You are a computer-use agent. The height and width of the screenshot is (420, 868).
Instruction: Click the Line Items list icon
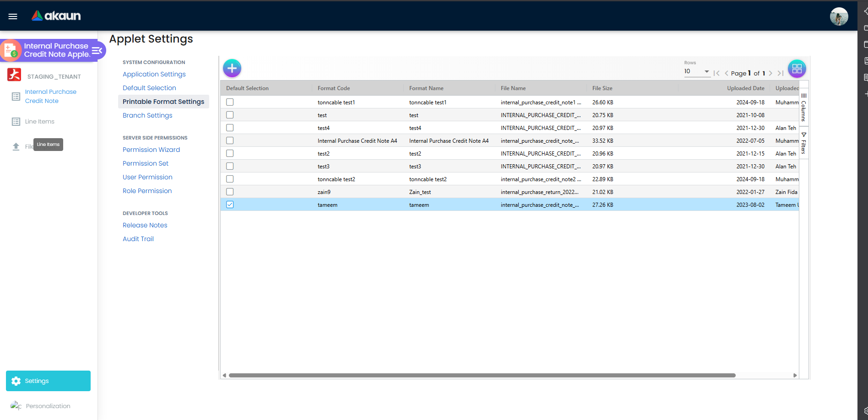[16, 122]
